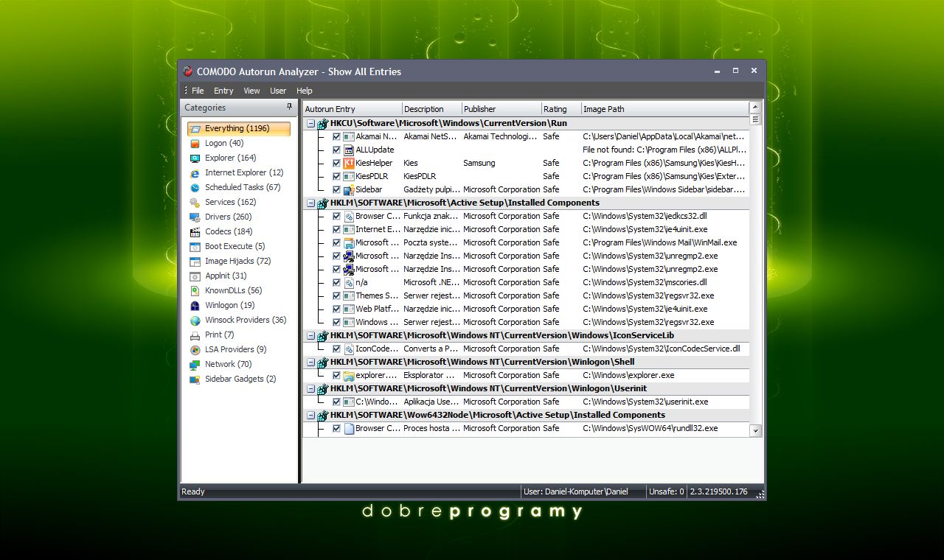Click the scrollbar down arrow
Screen dimensions: 944x560
755,430
